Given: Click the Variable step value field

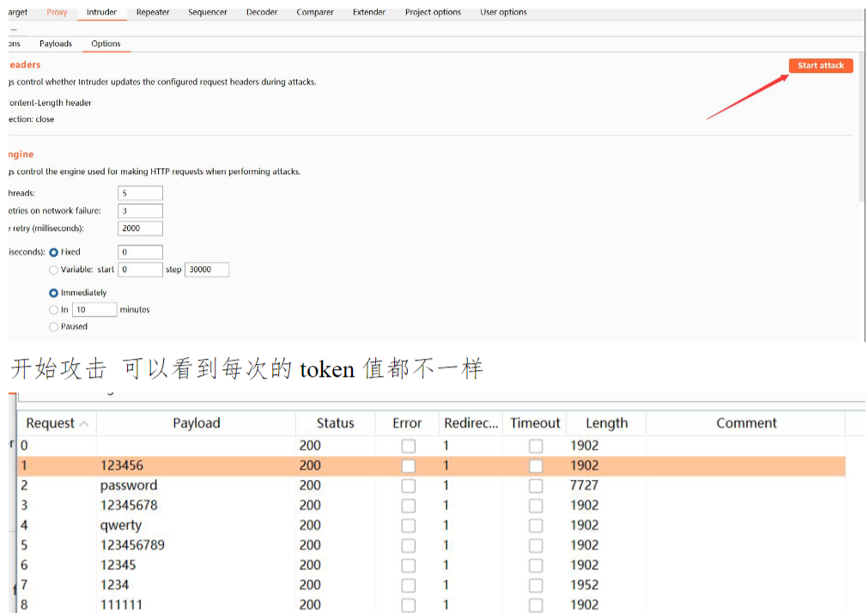Looking at the screenshot, I should (x=206, y=270).
